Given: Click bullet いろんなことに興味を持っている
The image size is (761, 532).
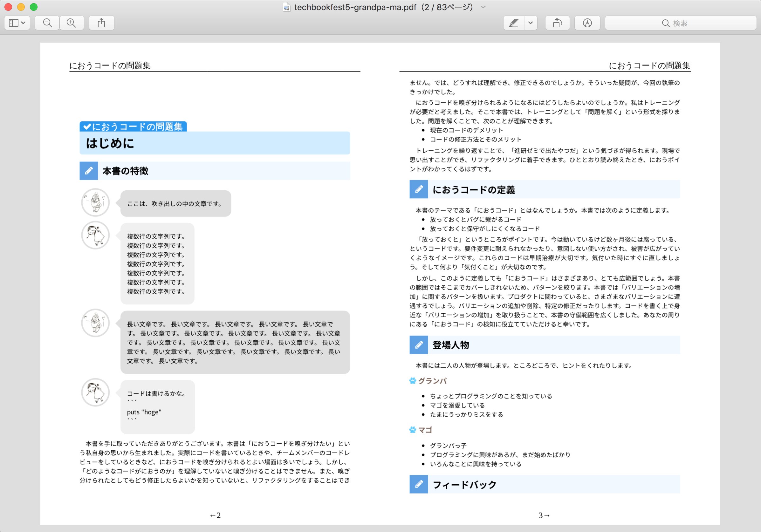Looking at the screenshot, I should pos(476,464).
